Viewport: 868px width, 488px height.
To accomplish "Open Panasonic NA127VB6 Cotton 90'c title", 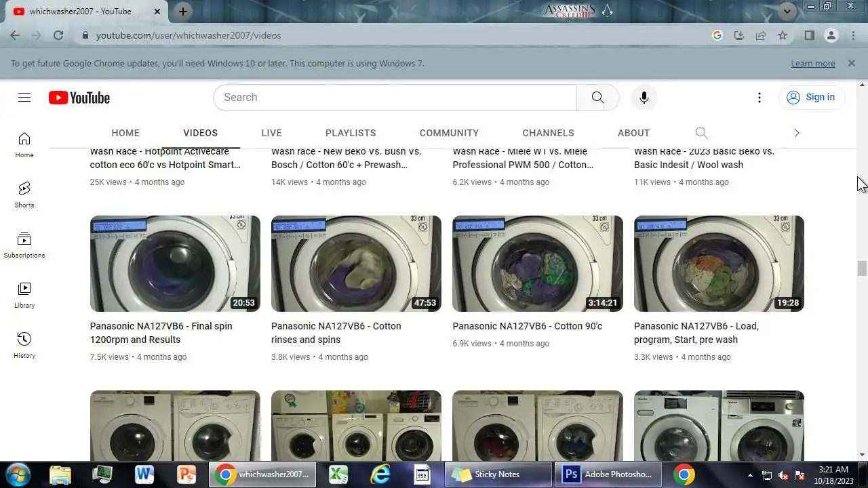I will coord(528,326).
